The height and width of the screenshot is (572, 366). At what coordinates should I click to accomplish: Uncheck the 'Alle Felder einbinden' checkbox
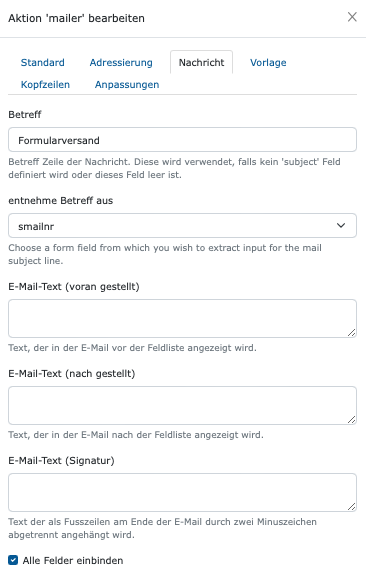(13, 560)
